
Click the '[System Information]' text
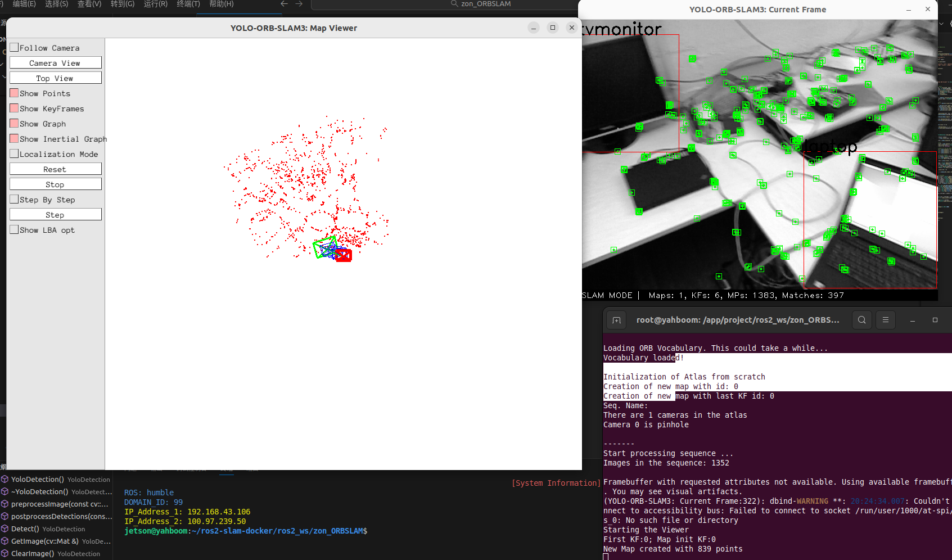click(556, 483)
